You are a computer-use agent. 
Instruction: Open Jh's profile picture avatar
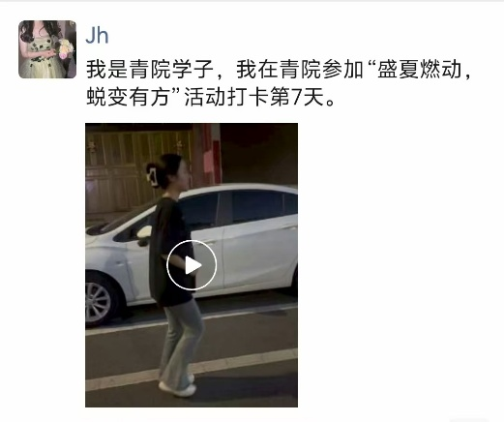(47, 49)
